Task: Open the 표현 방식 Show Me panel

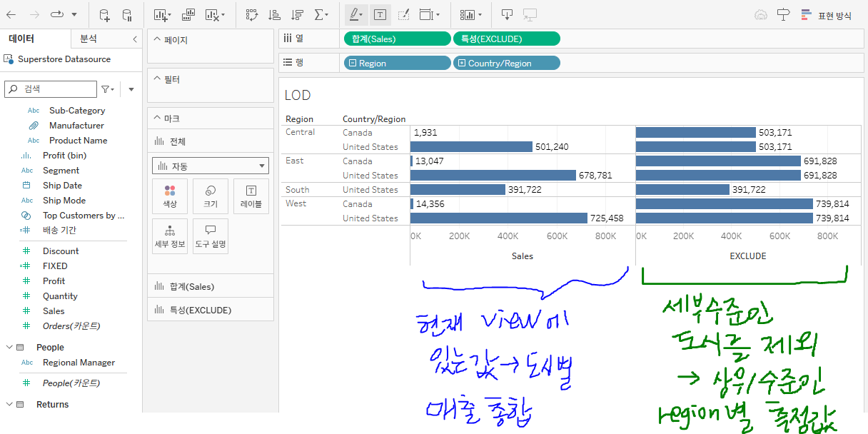Action: (x=827, y=14)
